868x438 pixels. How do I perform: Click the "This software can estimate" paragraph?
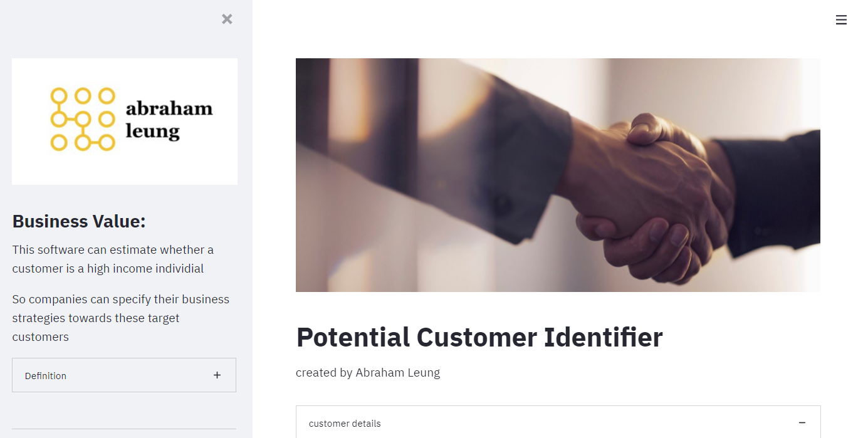click(x=113, y=259)
